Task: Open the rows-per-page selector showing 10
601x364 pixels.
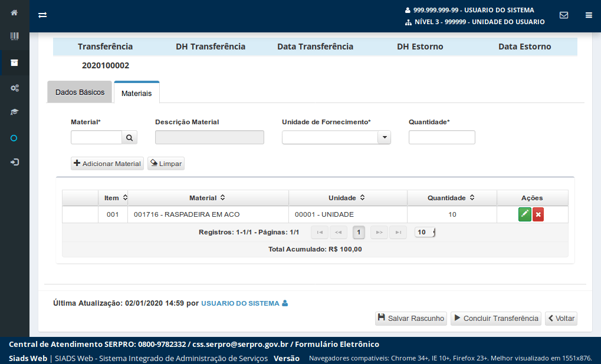Action: (425, 232)
